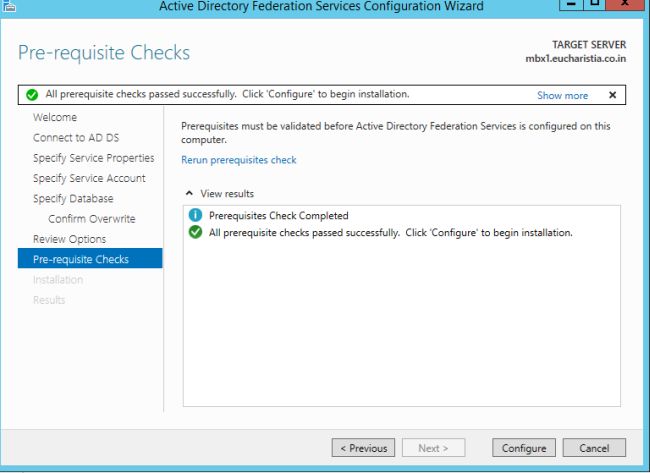Click Show more in the notification banner

click(x=562, y=95)
